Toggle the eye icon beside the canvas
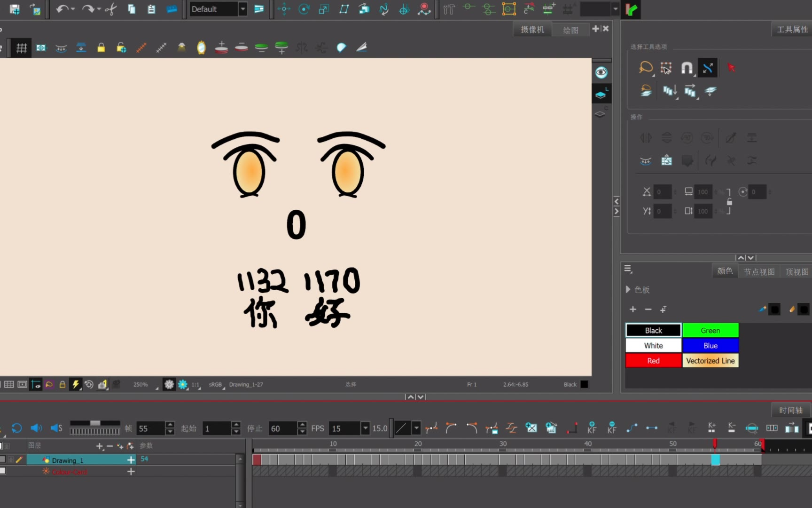Screen dimensions: 812x508 pyautogui.click(x=601, y=72)
